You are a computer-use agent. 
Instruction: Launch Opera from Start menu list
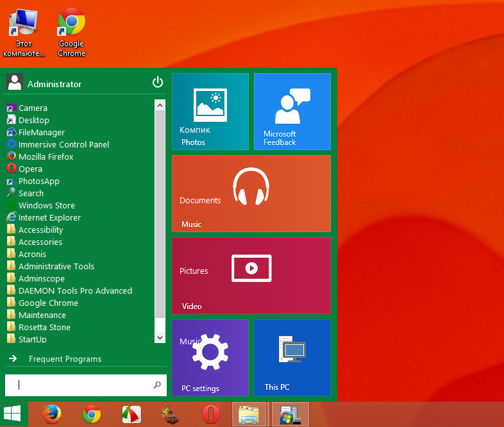click(x=24, y=169)
